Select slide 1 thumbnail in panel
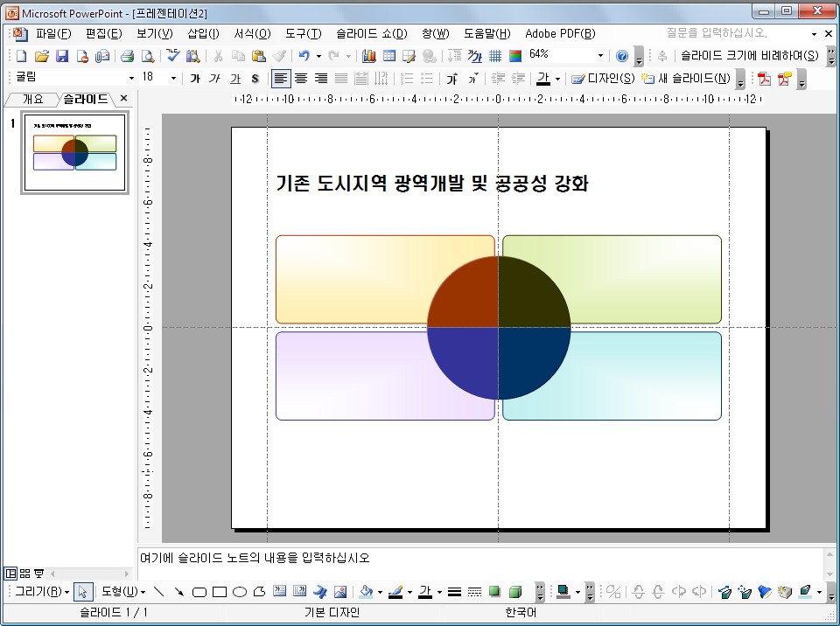Screen dimensions: 840x626 coord(74,152)
